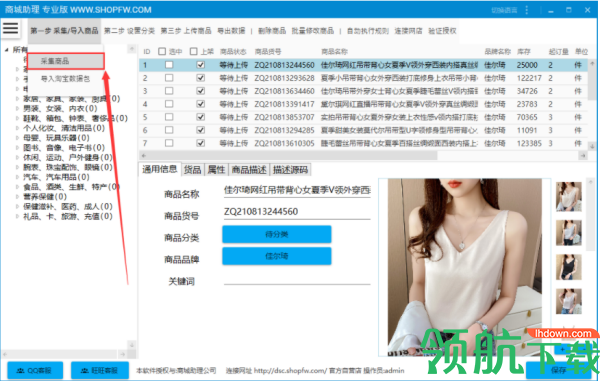The image size is (600, 381).
Task: Click 验证授权 in toolbar
Action: [442, 31]
